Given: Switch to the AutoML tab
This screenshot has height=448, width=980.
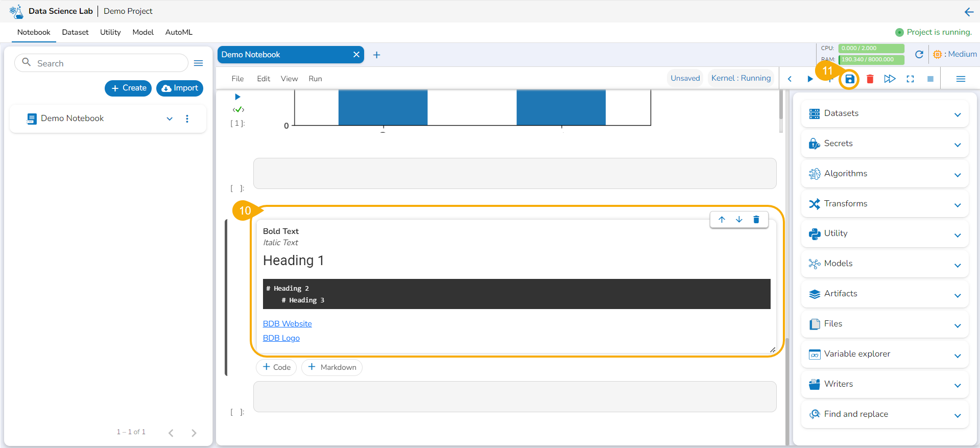Looking at the screenshot, I should (179, 32).
